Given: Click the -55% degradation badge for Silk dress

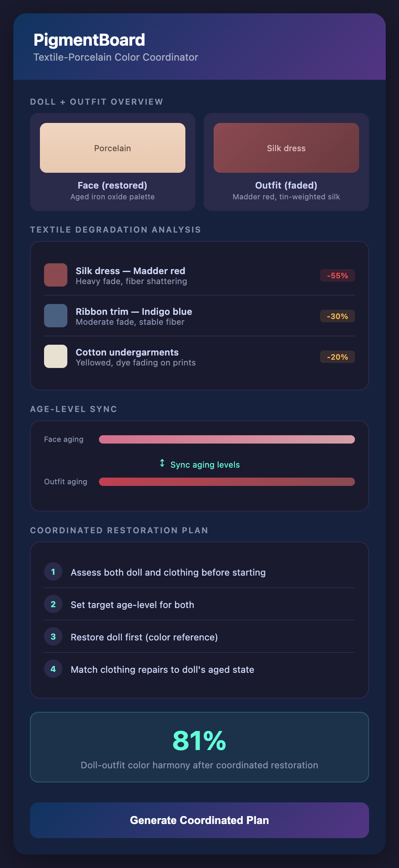Looking at the screenshot, I should click(x=337, y=275).
